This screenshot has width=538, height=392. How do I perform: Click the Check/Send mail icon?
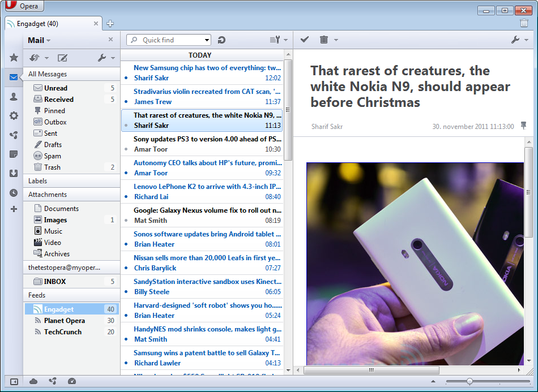pos(35,58)
